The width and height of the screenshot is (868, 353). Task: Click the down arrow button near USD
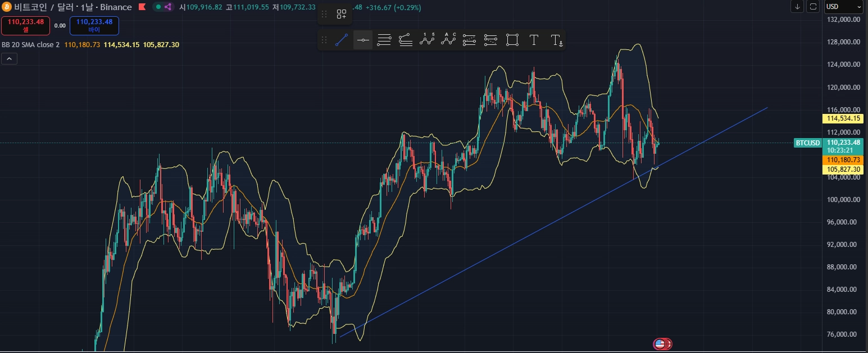pos(797,7)
